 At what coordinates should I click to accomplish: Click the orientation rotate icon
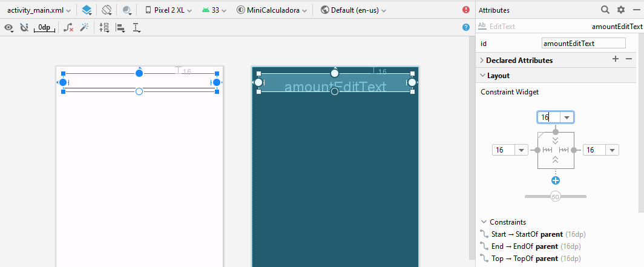point(107,10)
